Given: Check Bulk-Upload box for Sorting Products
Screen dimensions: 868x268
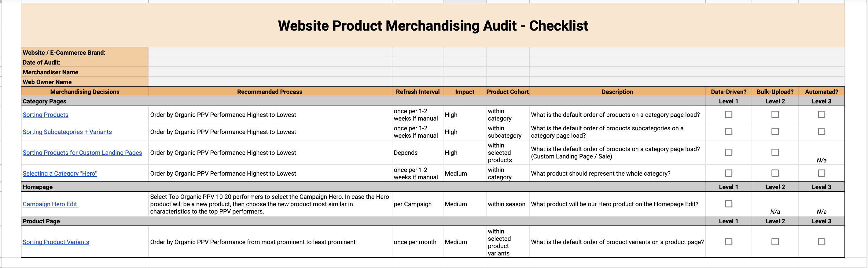Looking at the screenshot, I should [775, 115].
